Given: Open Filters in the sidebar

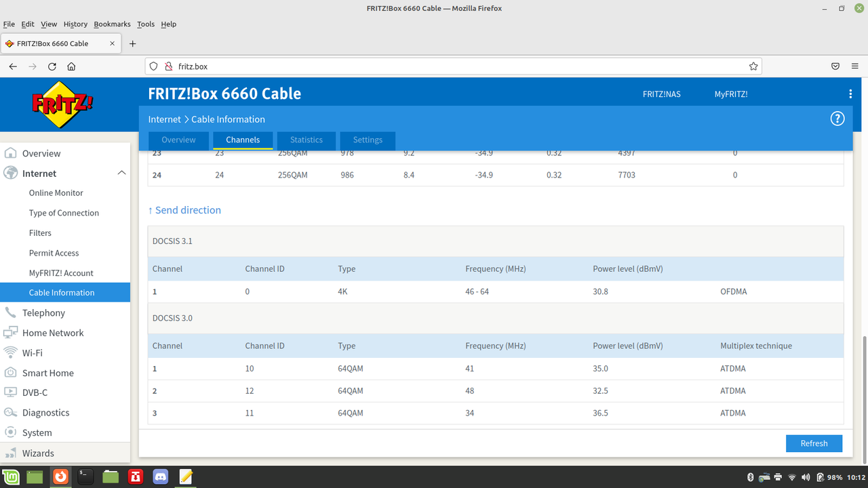Looking at the screenshot, I should [40, 232].
